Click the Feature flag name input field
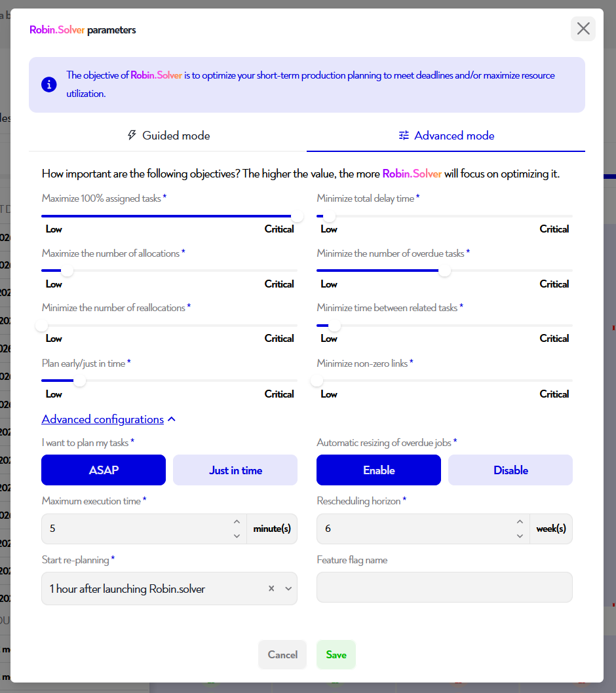The height and width of the screenshot is (693, 616). 444,587
